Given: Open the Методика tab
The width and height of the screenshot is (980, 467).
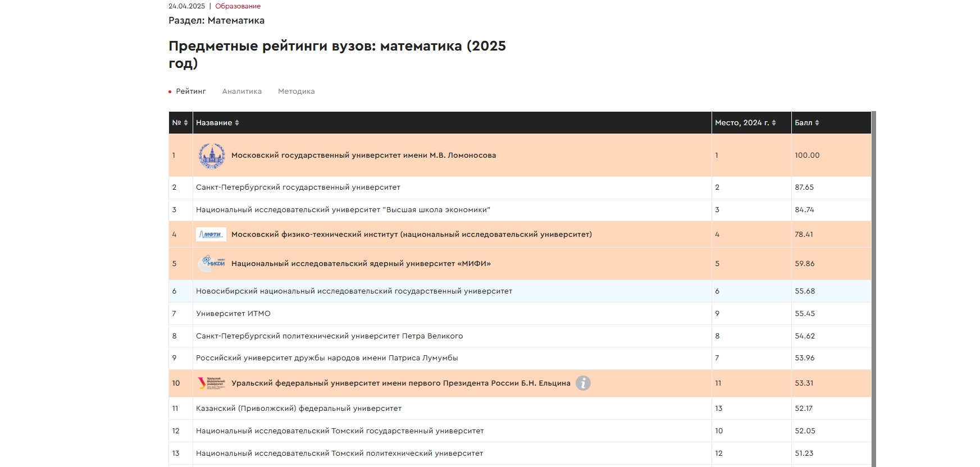Looking at the screenshot, I should point(297,91).
